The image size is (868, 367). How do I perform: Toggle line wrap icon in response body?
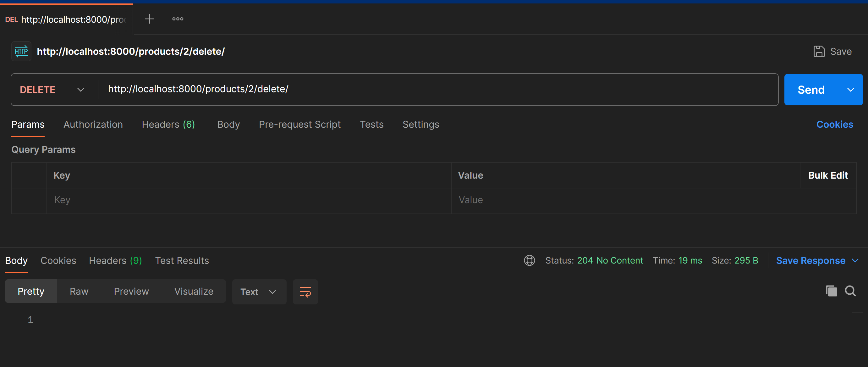click(305, 292)
